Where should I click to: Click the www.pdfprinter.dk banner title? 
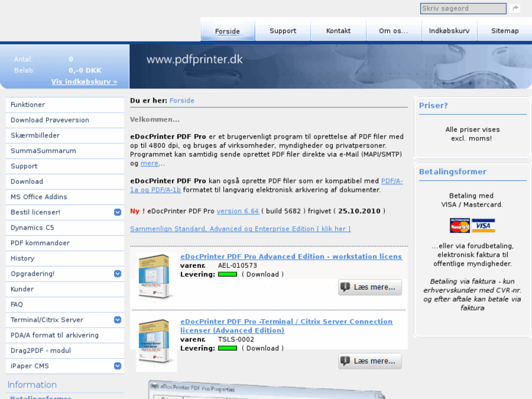pos(195,59)
